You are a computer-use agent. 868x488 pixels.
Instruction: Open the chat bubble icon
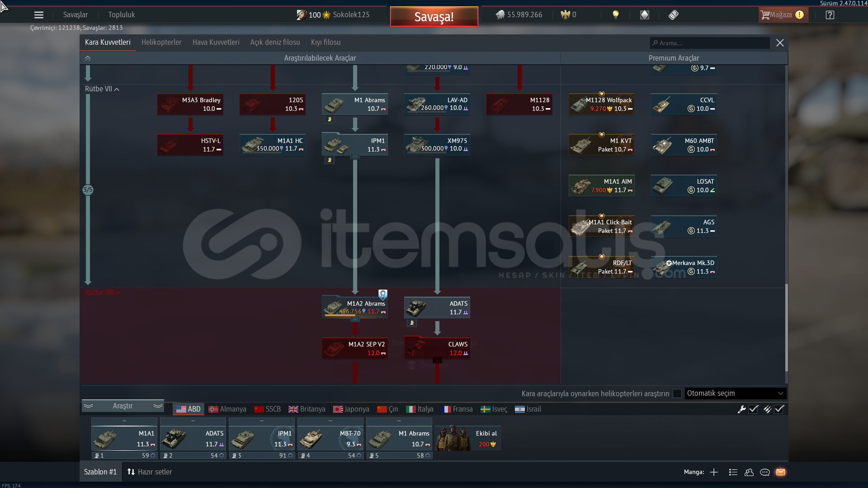(x=765, y=472)
